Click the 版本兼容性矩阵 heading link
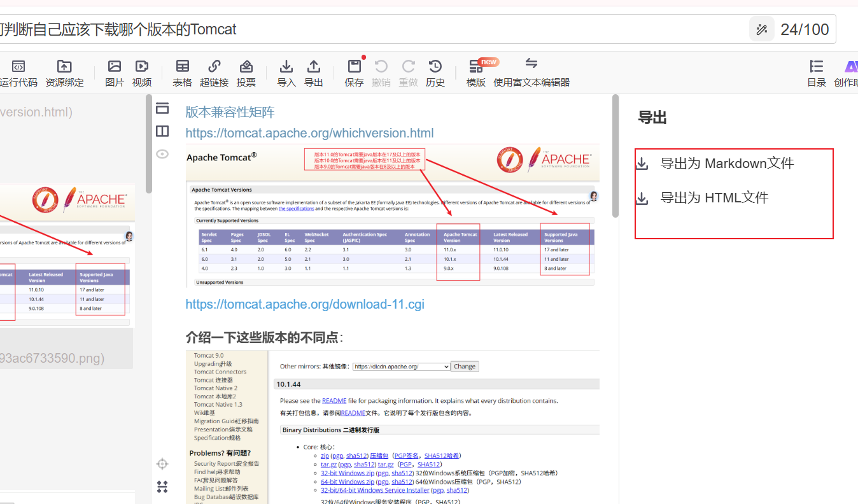858x504 pixels. (230, 113)
